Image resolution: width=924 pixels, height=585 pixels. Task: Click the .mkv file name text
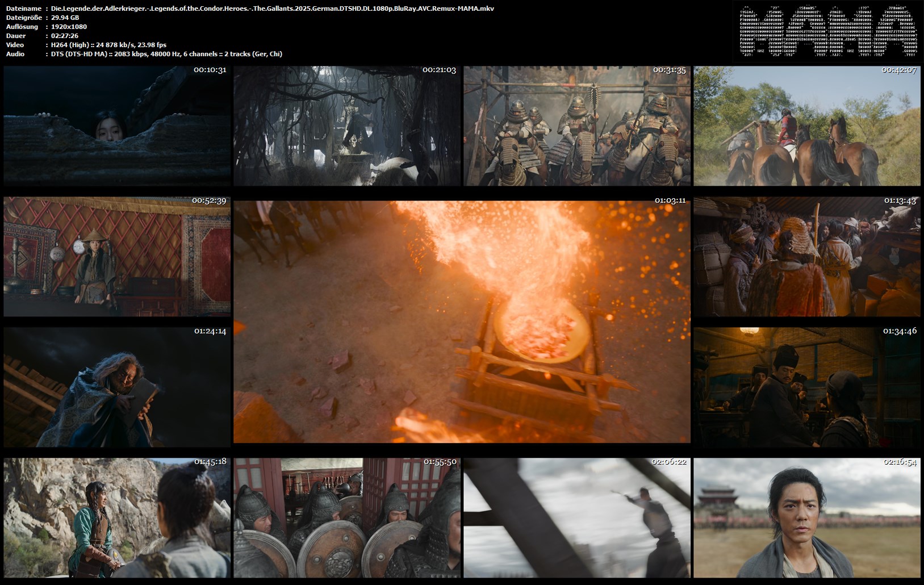[273, 9]
